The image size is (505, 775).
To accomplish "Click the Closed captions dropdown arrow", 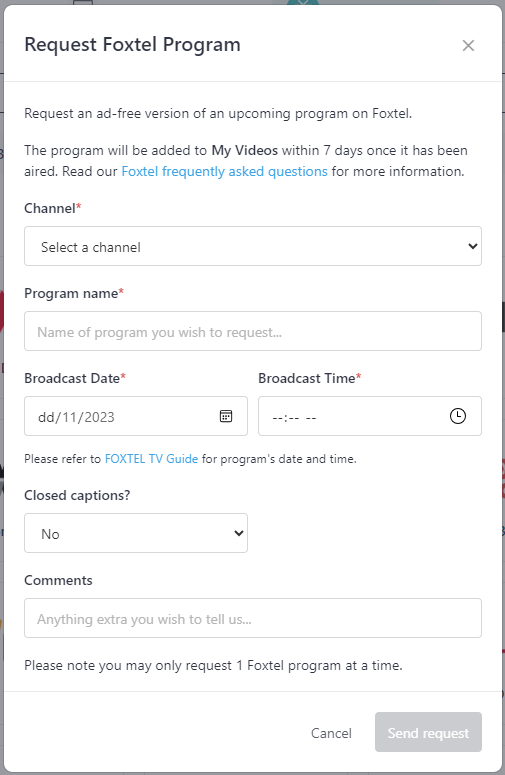I will (239, 533).
